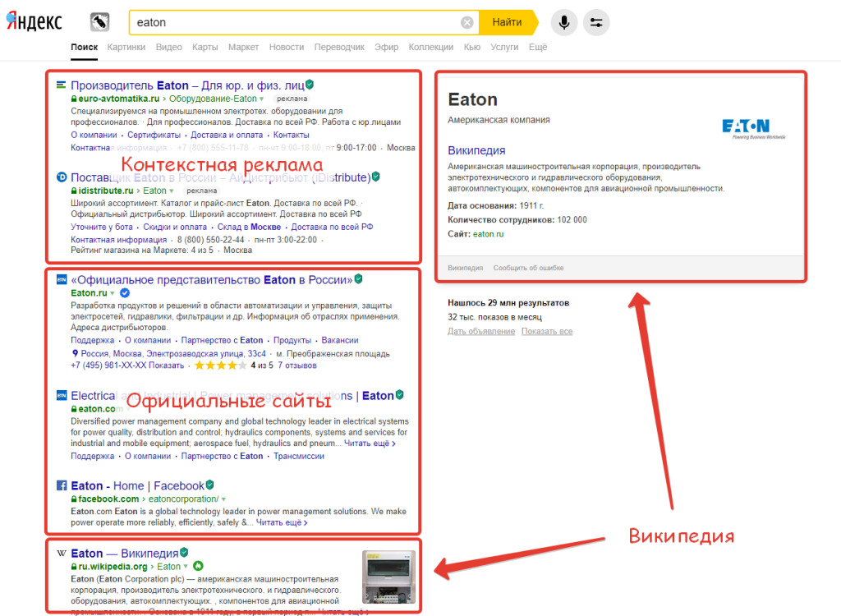Click the Facebook favicon icon
The height and width of the screenshot is (616, 841).
click(62, 485)
